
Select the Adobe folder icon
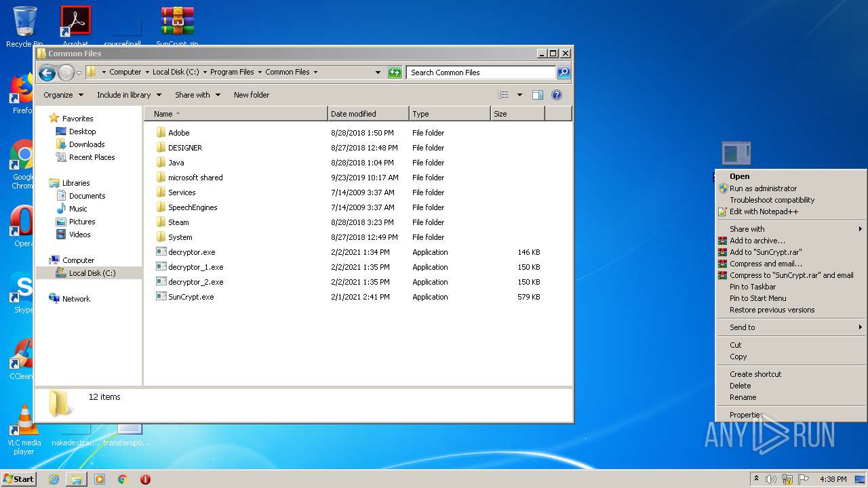click(161, 133)
